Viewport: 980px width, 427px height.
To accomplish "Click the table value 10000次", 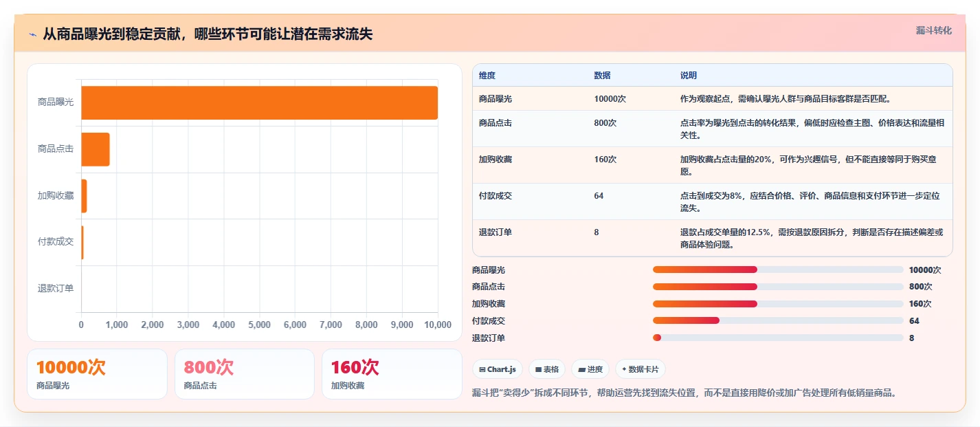I will tap(610, 99).
